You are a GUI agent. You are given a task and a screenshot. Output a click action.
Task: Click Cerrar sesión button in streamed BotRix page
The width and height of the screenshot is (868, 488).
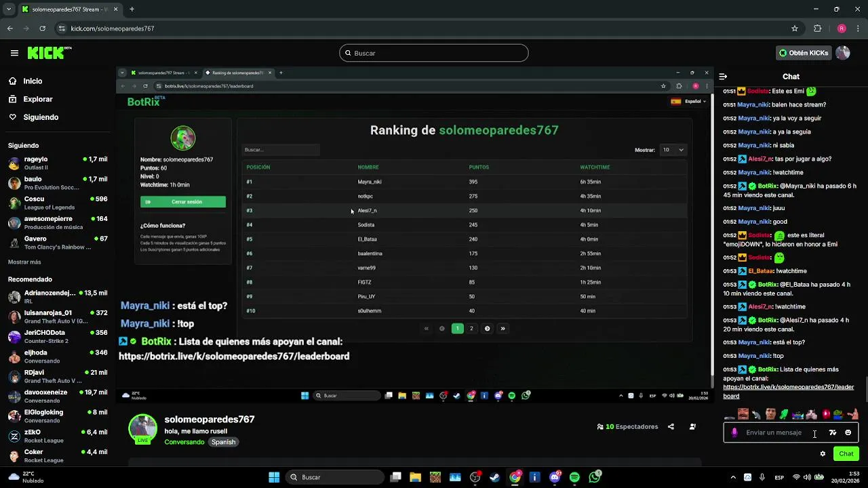pos(183,202)
